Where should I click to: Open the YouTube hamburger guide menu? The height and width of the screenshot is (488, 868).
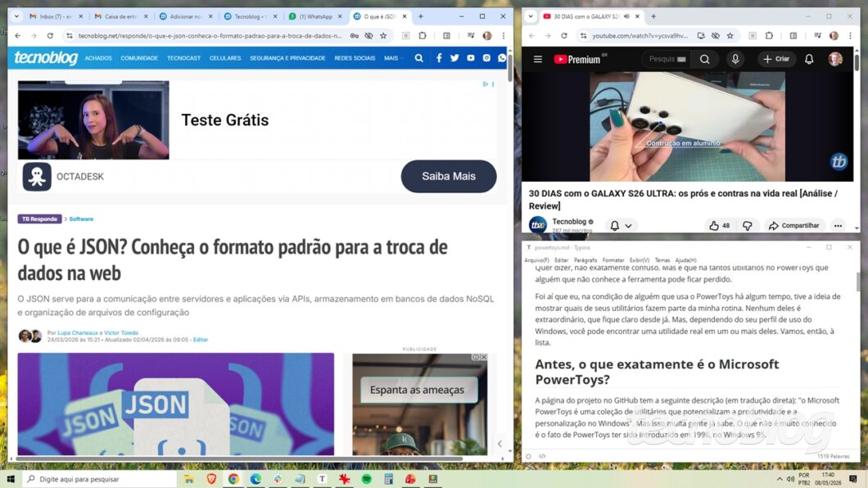tap(537, 59)
